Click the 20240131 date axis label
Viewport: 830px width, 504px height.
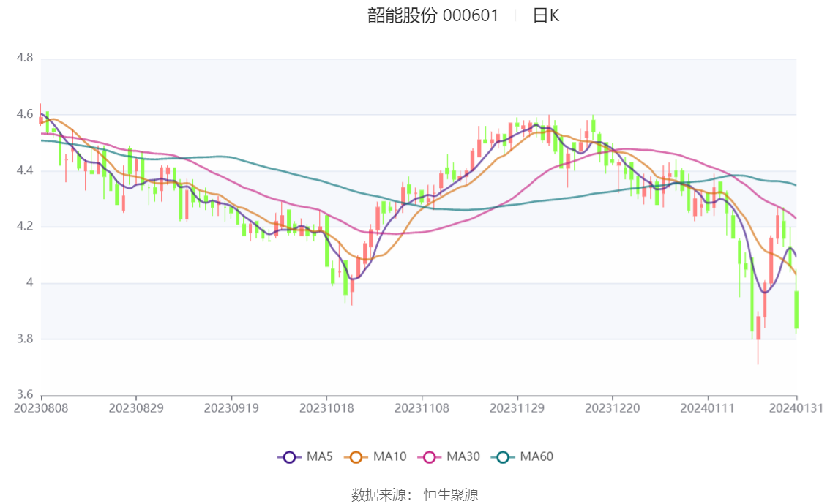[x=796, y=408]
